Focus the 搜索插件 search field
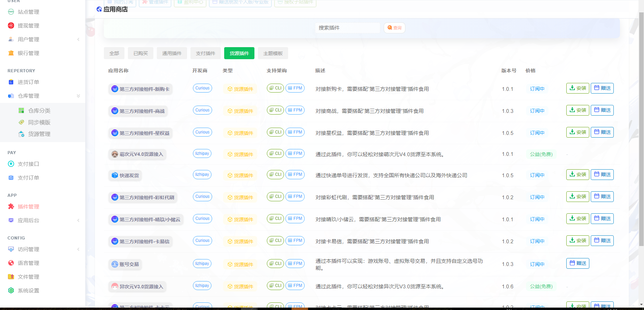 point(347,28)
